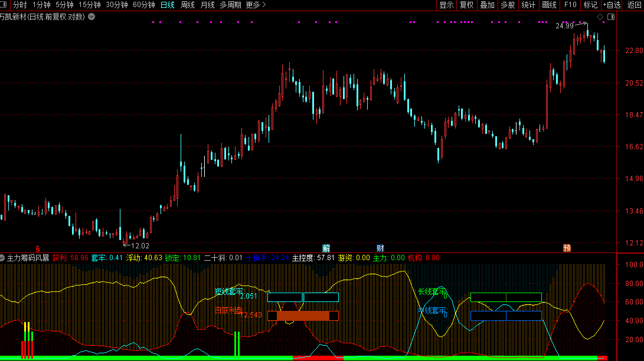Select the 60分钟 period tab

point(143,5)
